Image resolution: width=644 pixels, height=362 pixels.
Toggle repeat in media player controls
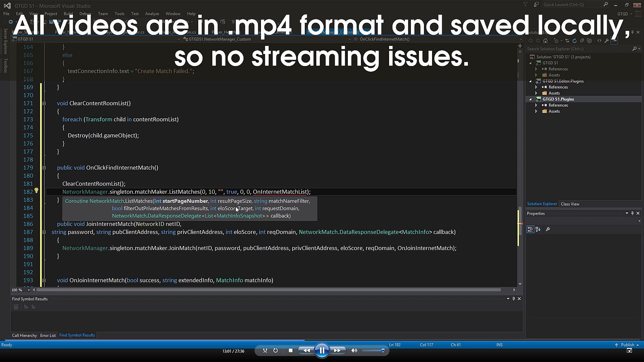pyautogui.click(x=275, y=351)
